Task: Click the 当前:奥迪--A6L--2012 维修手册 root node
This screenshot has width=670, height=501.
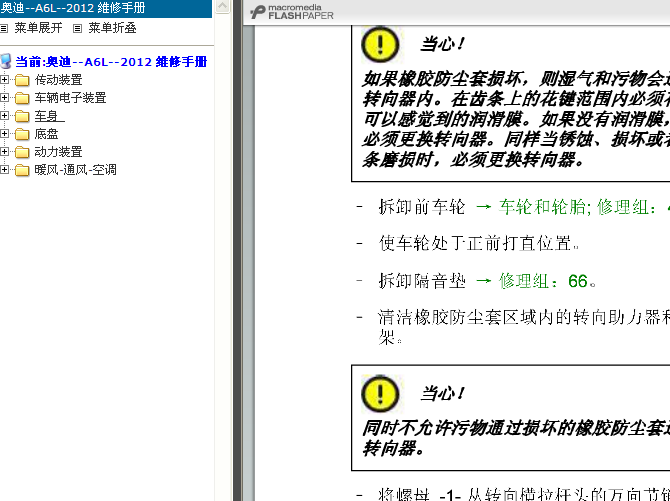Action: click(x=111, y=62)
